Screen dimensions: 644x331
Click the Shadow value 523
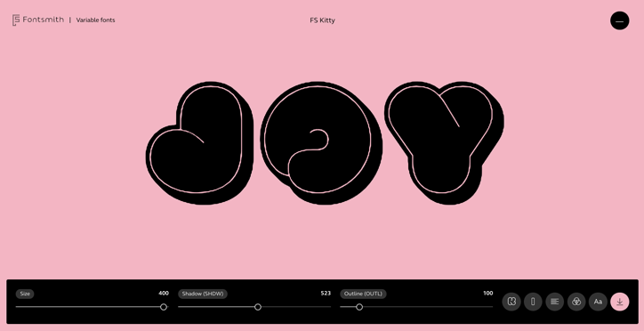coord(326,294)
